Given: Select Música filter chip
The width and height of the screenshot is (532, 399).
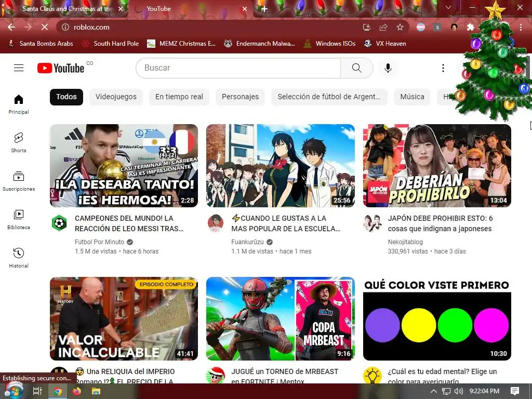Looking at the screenshot, I should (x=412, y=97).
